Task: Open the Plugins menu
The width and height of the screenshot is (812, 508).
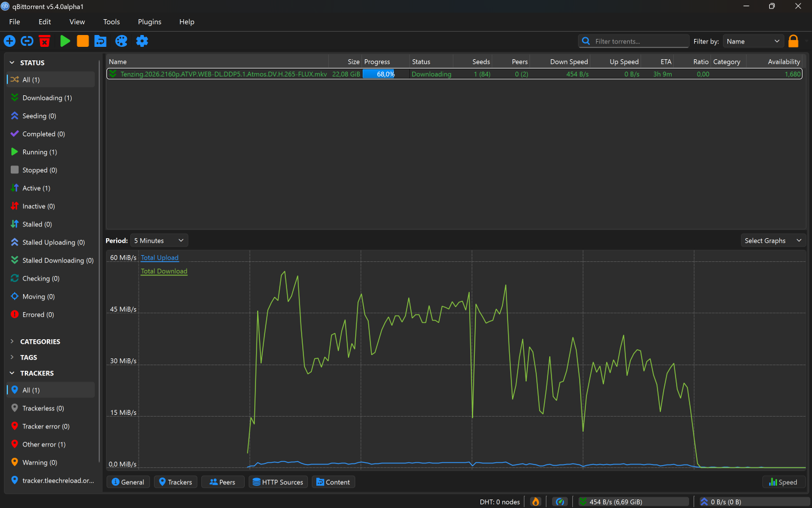Action: tap(149, 22)
